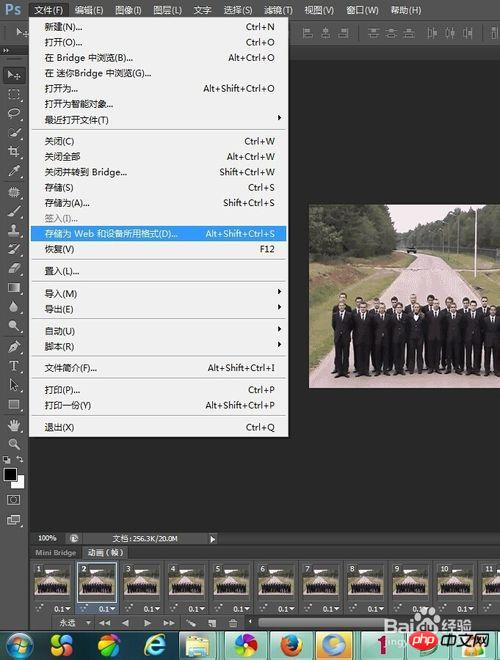
Task: Change screen mode from the toolbox
Action: coord(13,520)
